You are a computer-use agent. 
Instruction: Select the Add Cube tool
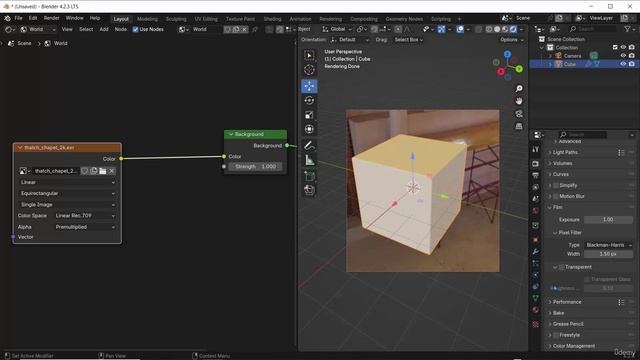point(309,176)
